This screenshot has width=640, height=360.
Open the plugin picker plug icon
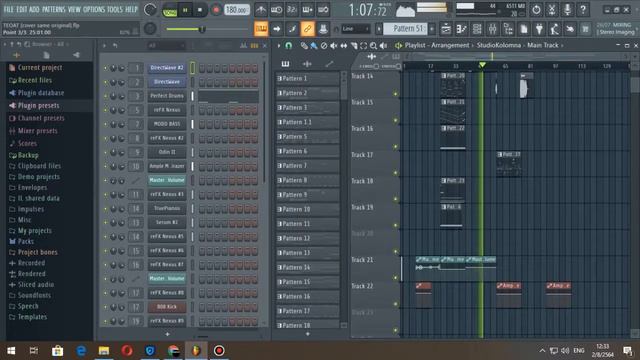click(539, 29)
